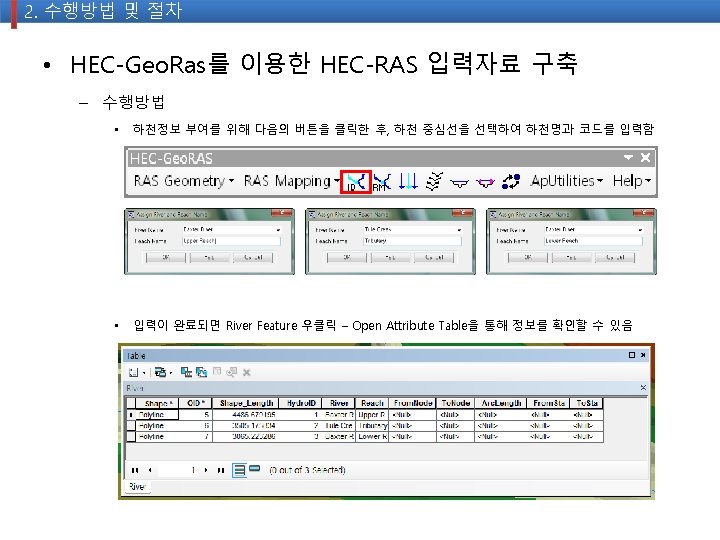Image resolution: width=720 pixels, height=540 pixels.
Task: Select the RM station assignment tool icon
Action: [382, 182]
